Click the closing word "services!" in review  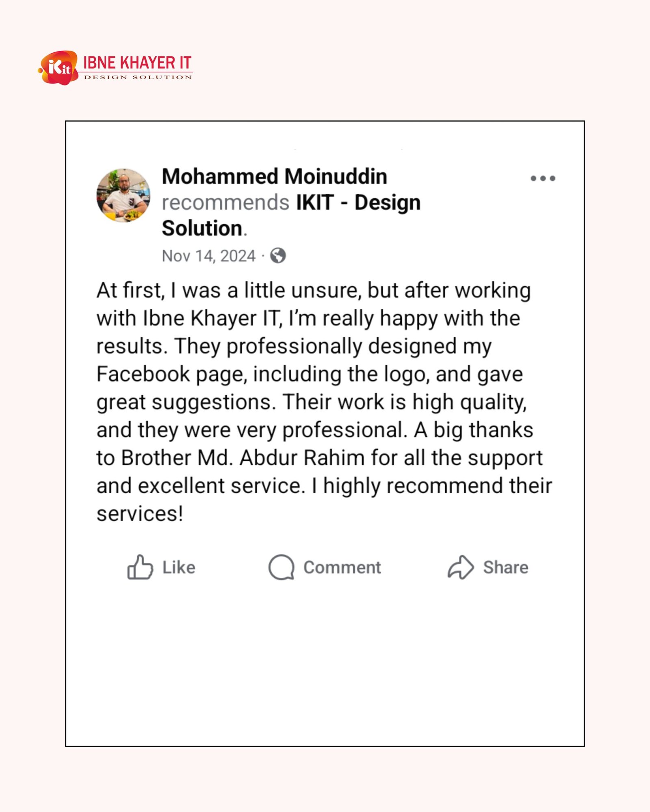click(140, 514)
